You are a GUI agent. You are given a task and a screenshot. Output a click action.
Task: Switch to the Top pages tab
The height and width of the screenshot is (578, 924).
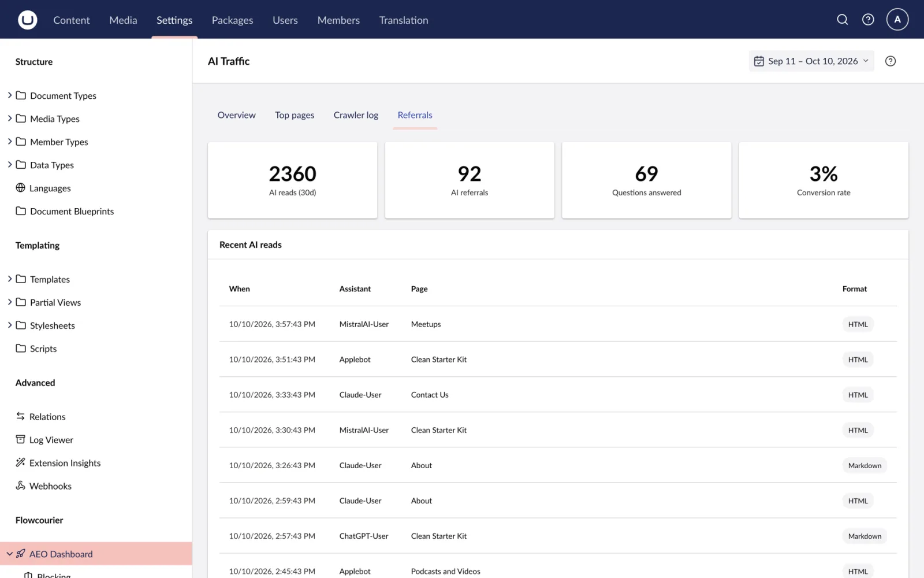coord(295,115)
